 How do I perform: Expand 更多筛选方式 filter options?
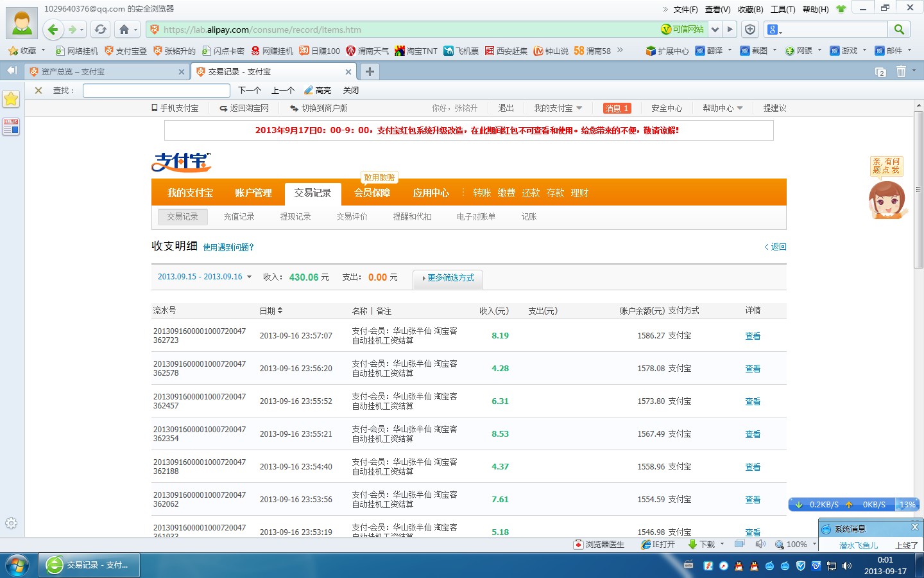(448, 278)
